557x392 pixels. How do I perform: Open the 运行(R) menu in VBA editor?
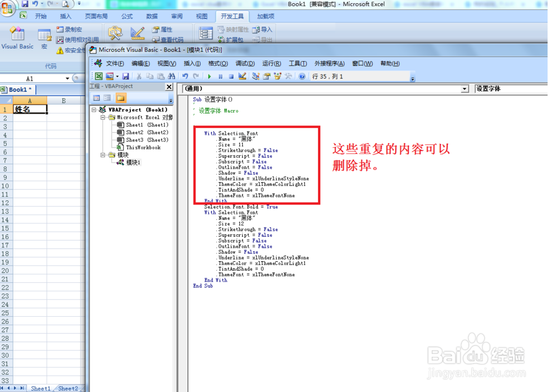pos(272,63)
